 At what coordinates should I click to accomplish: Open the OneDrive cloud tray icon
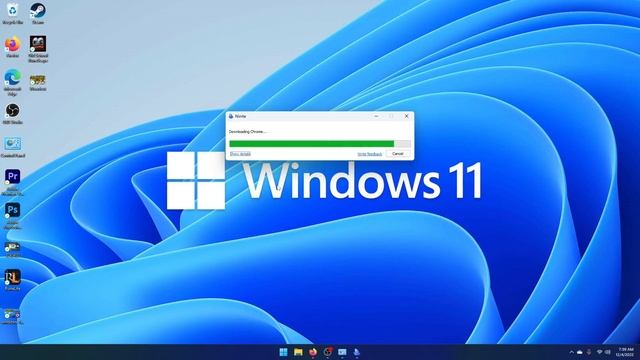pyautogui.click(x=580, y=352)
